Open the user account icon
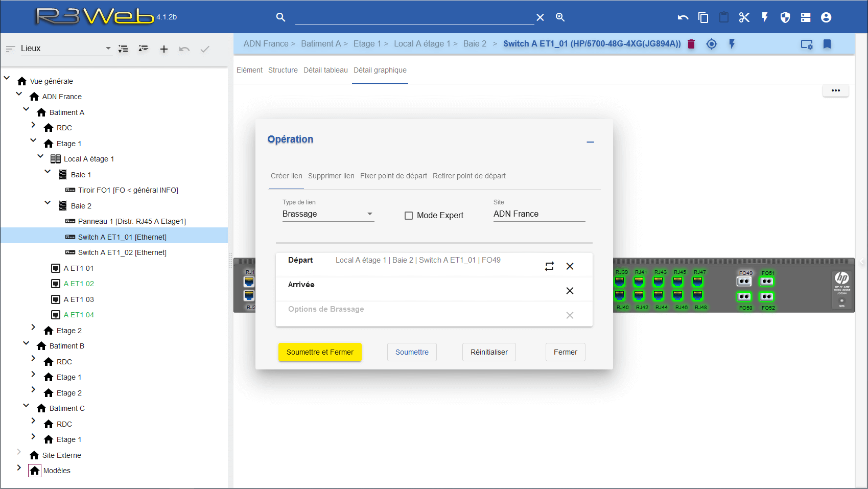The width and height of the screenshot is (868, 489). (826, 17)
